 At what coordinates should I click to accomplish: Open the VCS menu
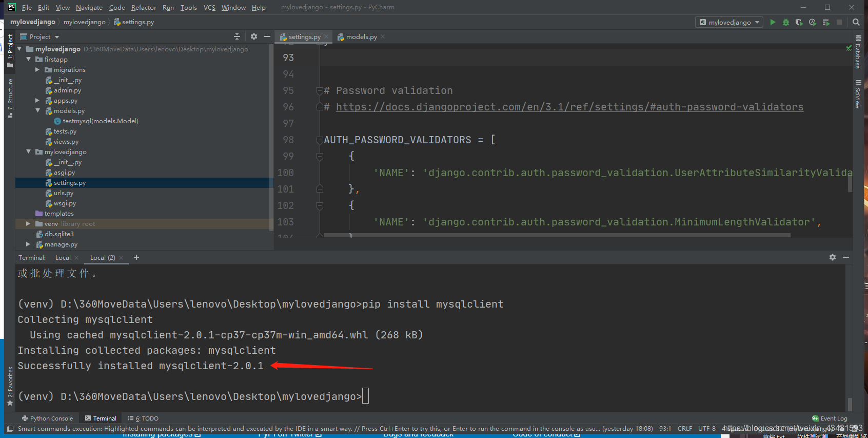[209, 7]
